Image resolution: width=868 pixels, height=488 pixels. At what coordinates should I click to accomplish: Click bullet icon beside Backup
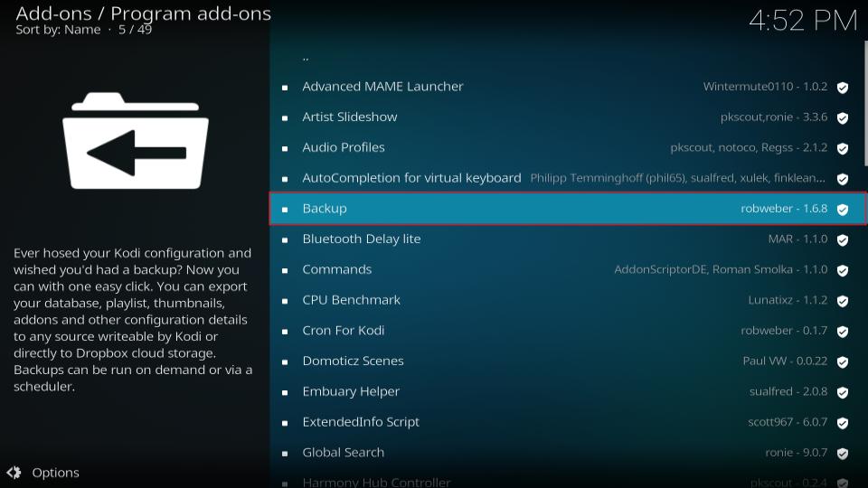285,210
